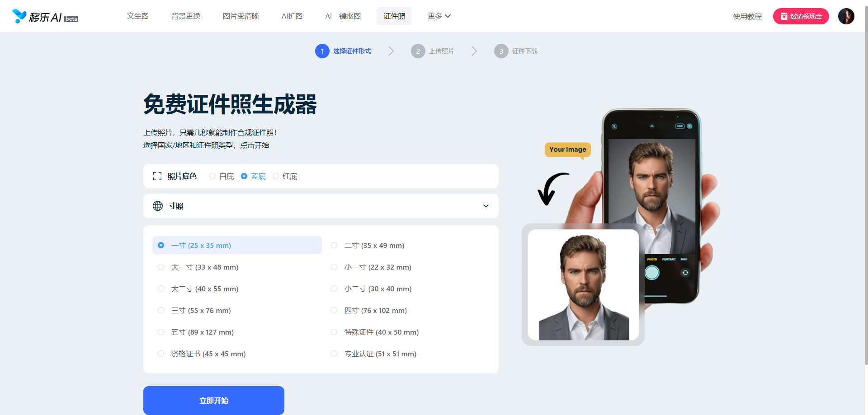Click the sample ID photo thumbnail
This screenshot has height=415, width=868.
click(x=583, y=285)
